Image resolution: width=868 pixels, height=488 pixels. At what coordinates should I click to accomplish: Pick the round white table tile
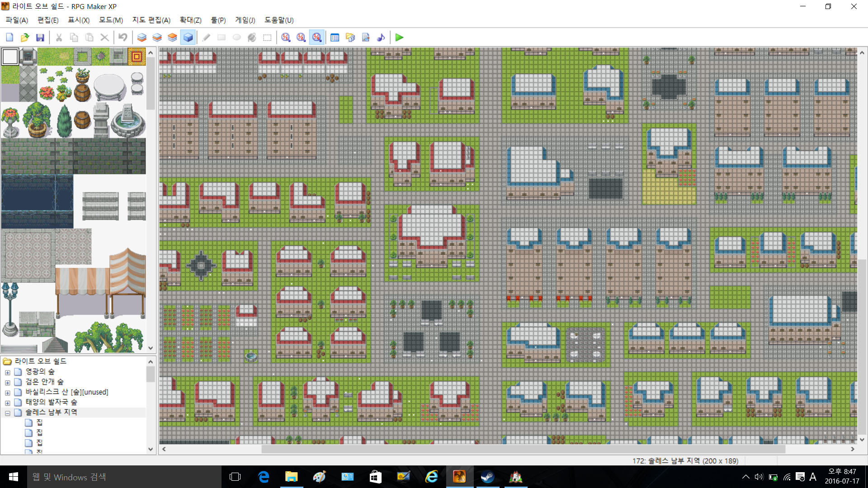[110, 88]
